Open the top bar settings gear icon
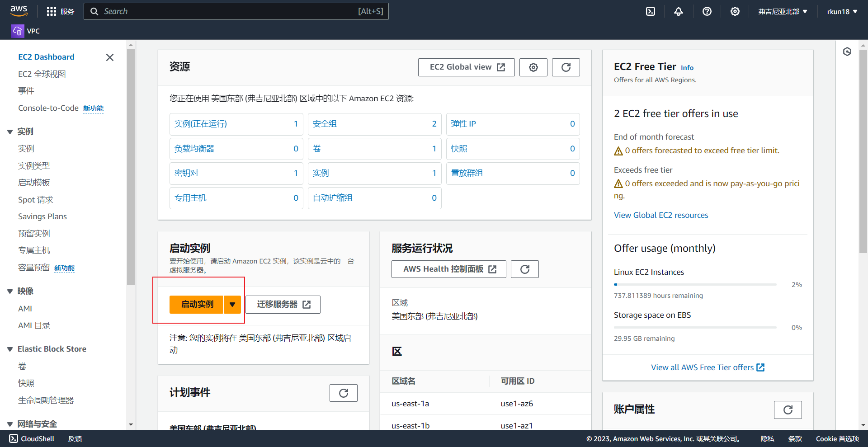This screenshot has width=868, height=447. [735, 11]
